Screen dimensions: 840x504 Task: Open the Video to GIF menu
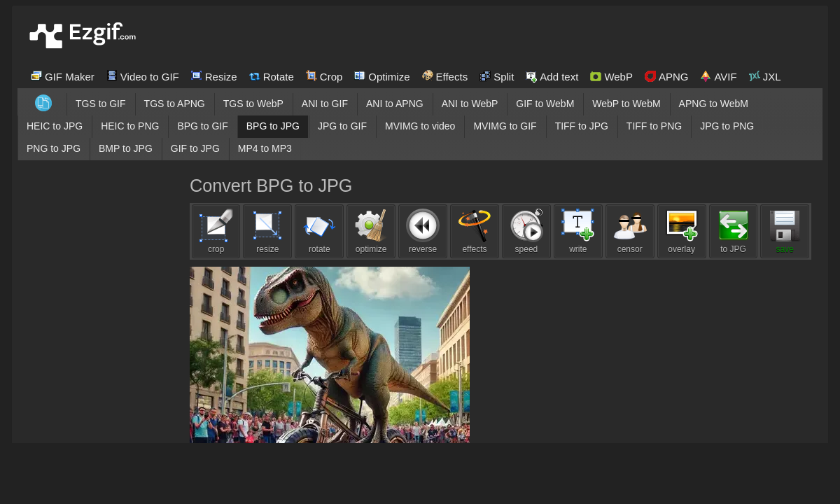(143, 76)
